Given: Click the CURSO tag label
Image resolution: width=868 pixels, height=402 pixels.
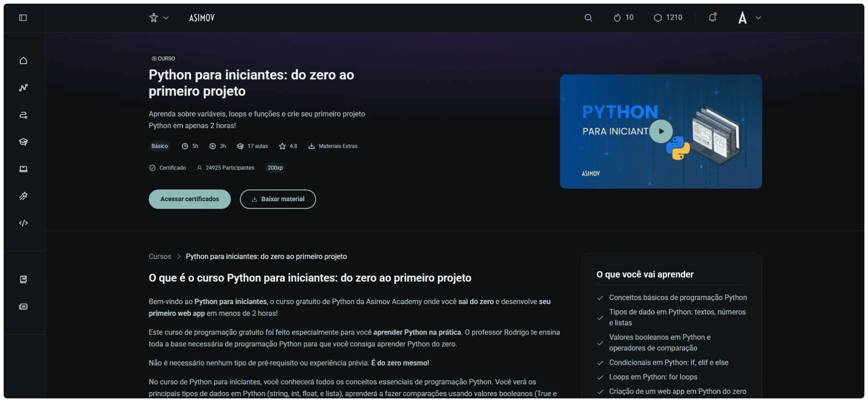Looking at the screenshot, I should tap(163, 58).
